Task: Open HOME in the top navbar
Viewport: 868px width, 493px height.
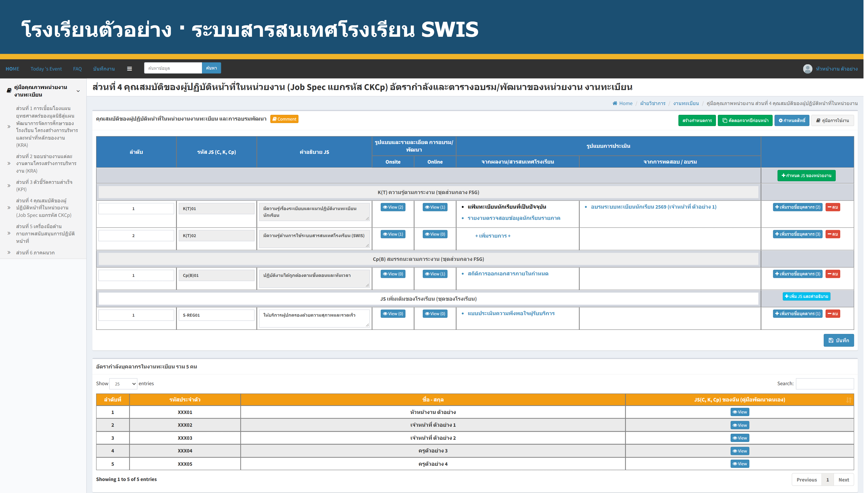Action: (12, 69)
